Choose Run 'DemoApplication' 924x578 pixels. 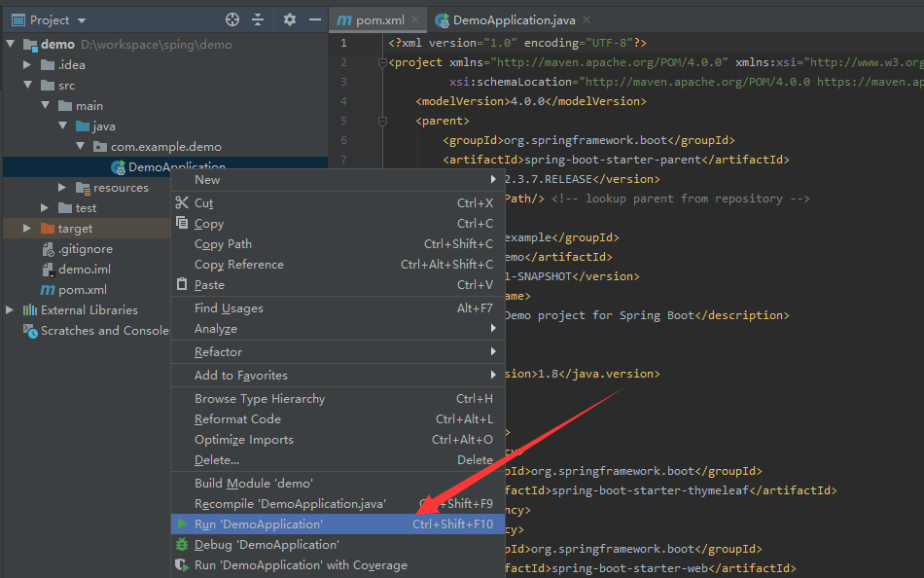(x=338, y=524)
